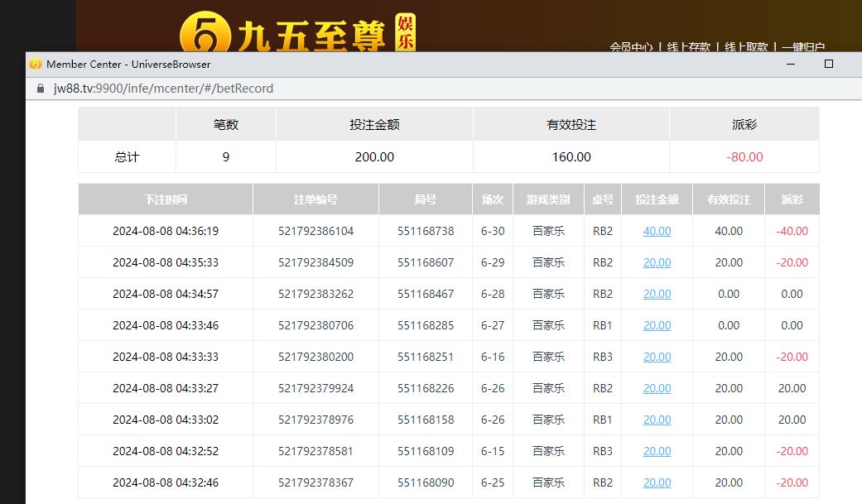The height and width of the screenshot is (504, 862).
Task: Click the UniverseBrowser favicon in title bar
Action: click(x=36, y=64)
